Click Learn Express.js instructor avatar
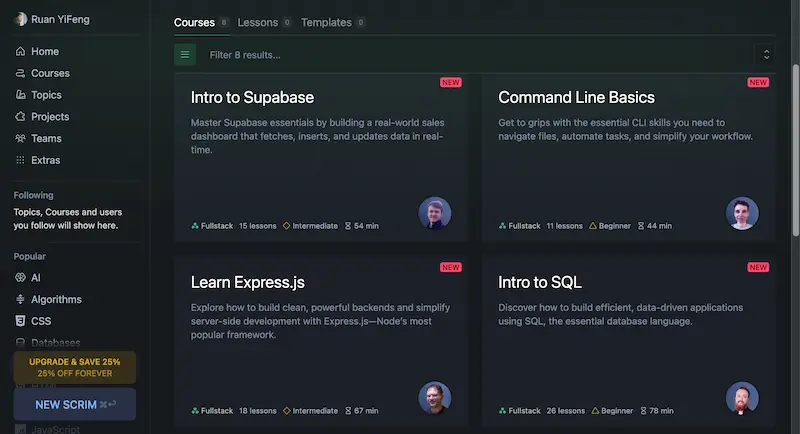This screenshot has height=434, width=800. (x=435, y=398)
